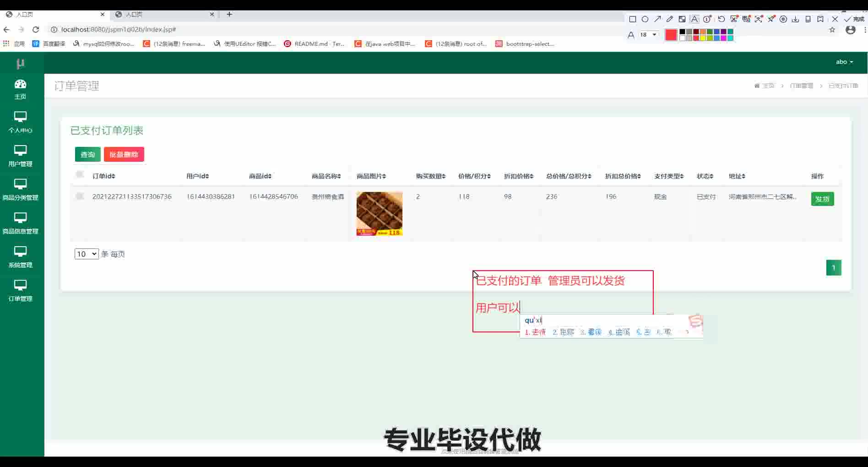This screenshot has width=868, height=467.
Task: Sort the table by 购买数量
Action: point(430,176)
